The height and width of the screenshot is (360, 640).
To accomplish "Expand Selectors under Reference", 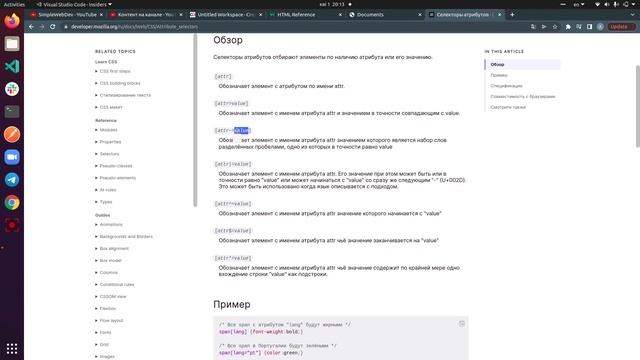I will pos(107,154).
